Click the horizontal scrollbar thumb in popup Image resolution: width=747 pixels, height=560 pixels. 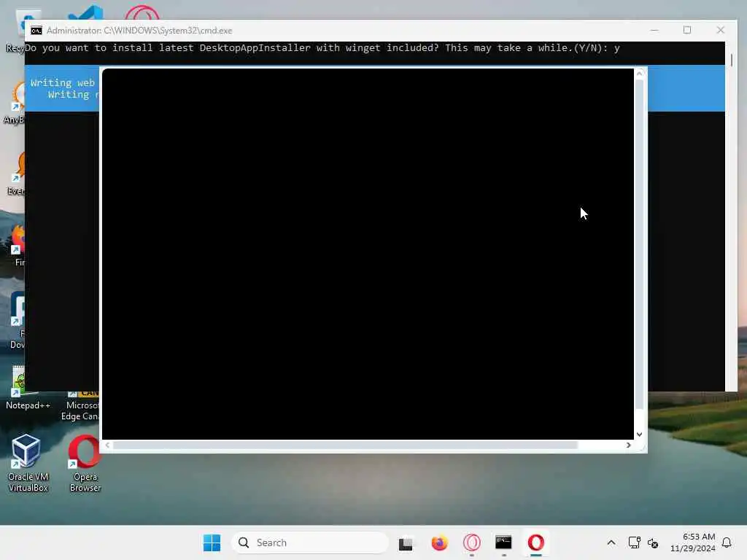click(x=345, y=445)
